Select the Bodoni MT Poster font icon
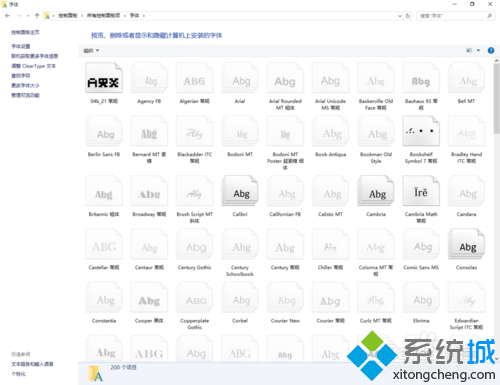500x385 pixels. click(x=285, y=131)
